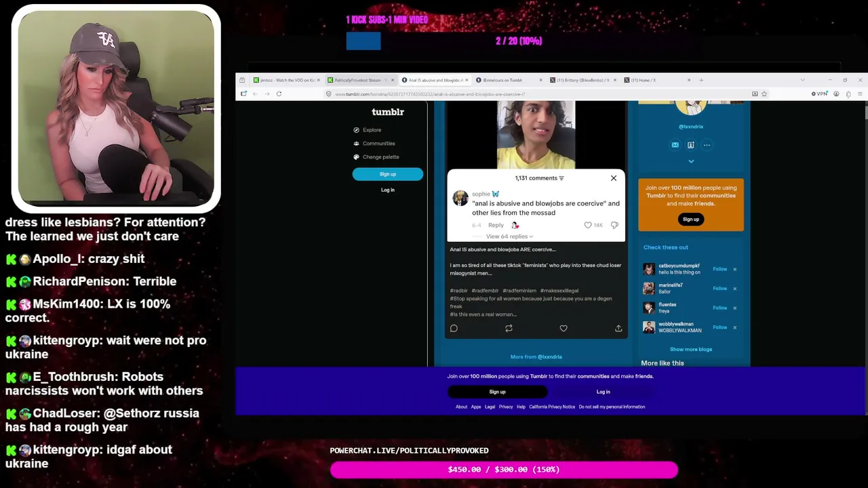Like the Tumblr post with heart icon
The width and height of the screenshot is (868, 488).
tap(564, 329)
